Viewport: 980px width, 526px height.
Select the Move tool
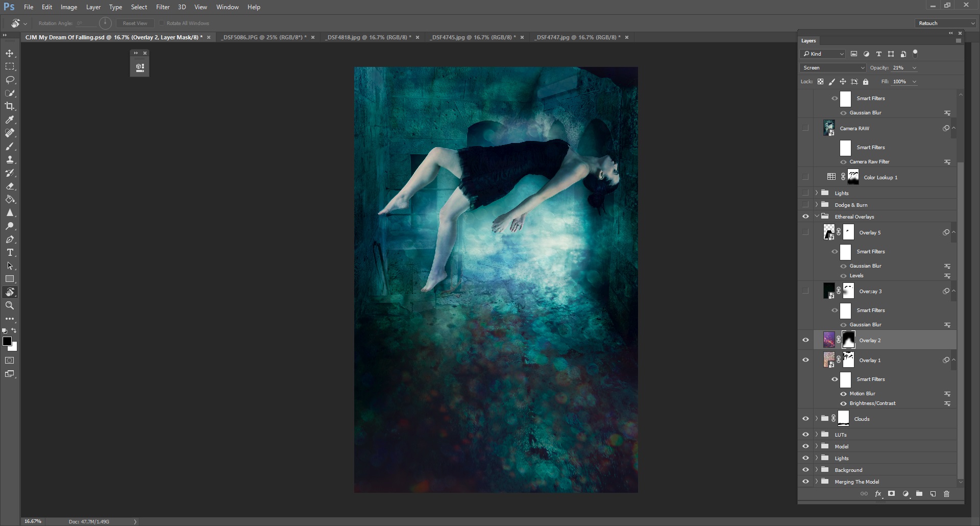[10, 53]
